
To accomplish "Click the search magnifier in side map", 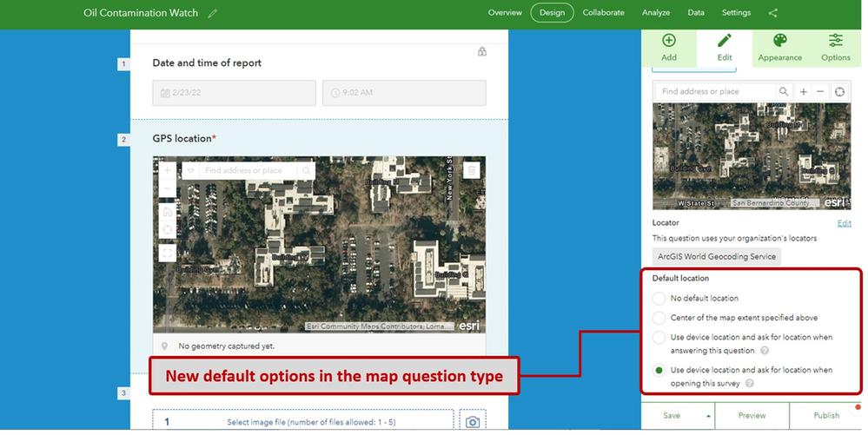I will point(784,91).
